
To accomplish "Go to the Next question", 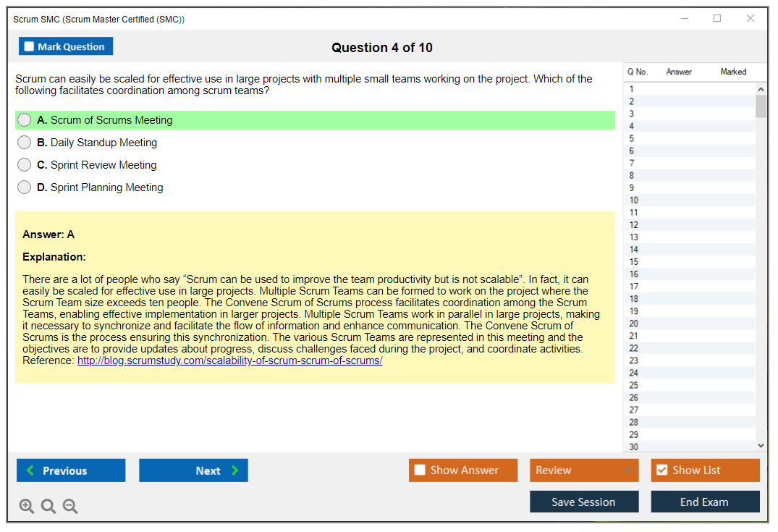I will [x=193, y=470].
